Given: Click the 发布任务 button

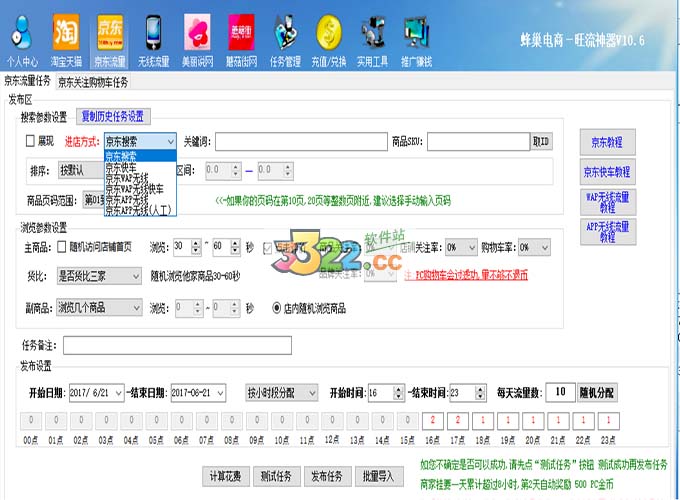Looking at the screenshot, I should coord(327,477).
